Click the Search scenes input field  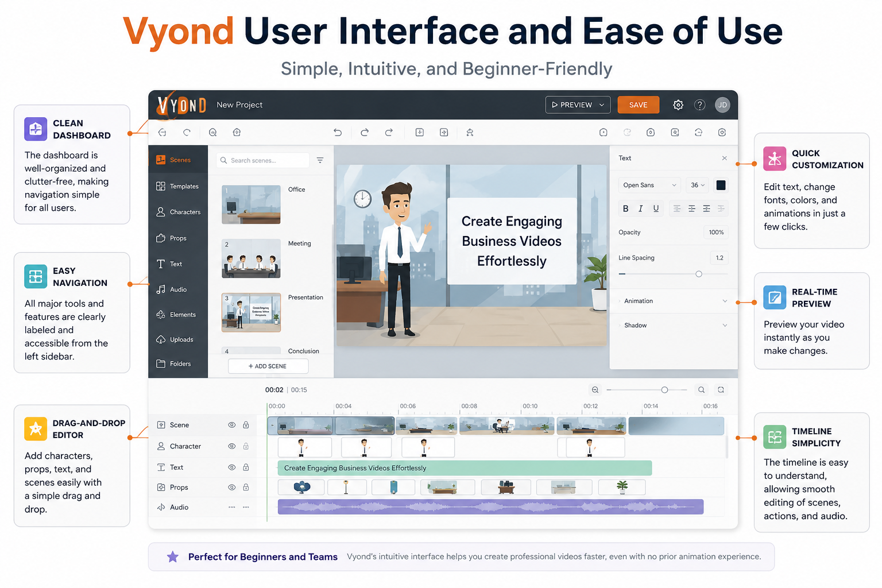pos(264,160)
